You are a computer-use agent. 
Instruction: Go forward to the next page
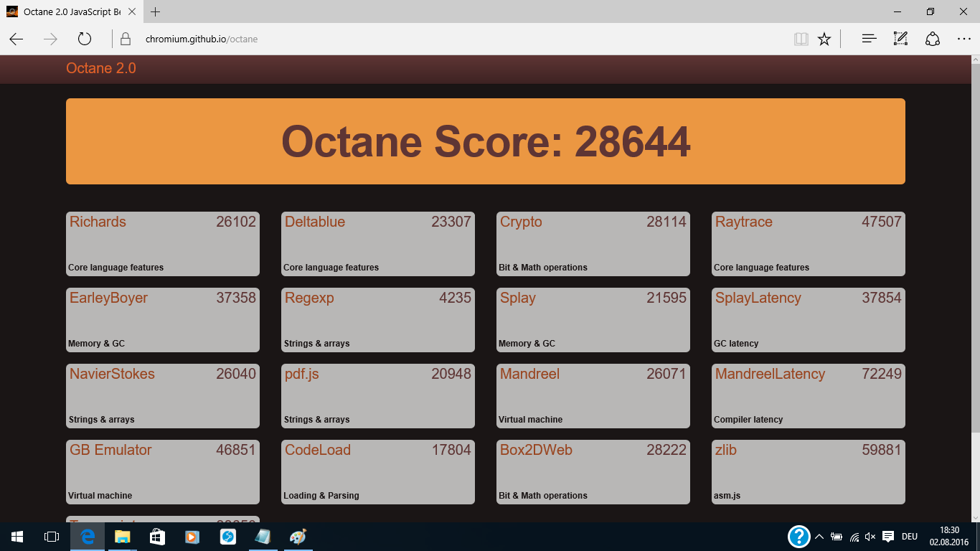[x=50, y=39]
